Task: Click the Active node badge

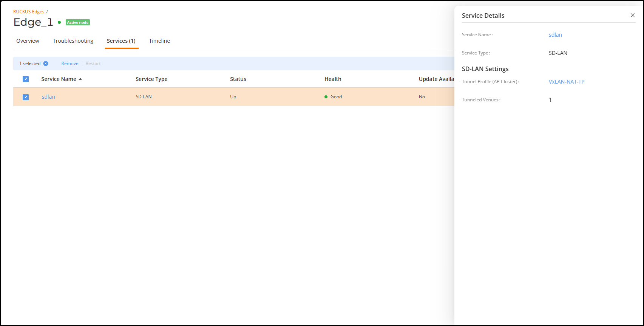Action: click(x=78, y=22)
